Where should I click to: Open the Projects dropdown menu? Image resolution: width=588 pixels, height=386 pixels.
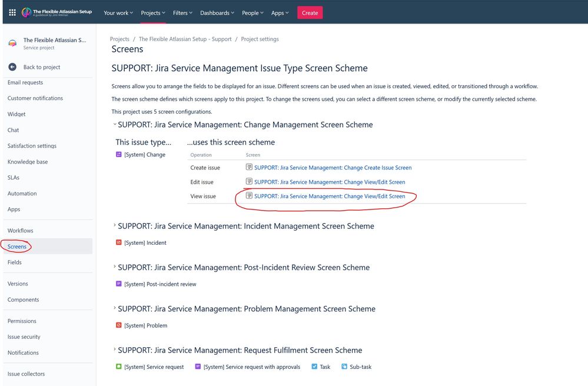[x=153, y=13]
